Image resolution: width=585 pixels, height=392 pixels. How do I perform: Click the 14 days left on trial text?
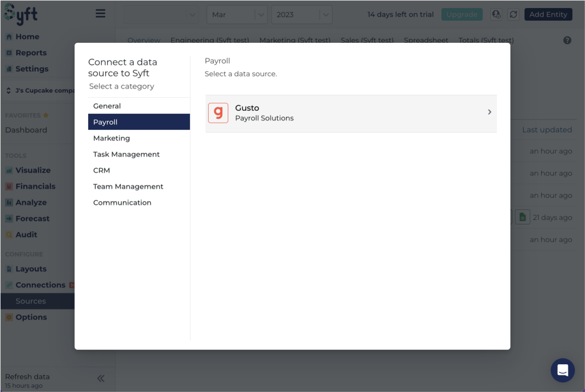click(400, 15)
